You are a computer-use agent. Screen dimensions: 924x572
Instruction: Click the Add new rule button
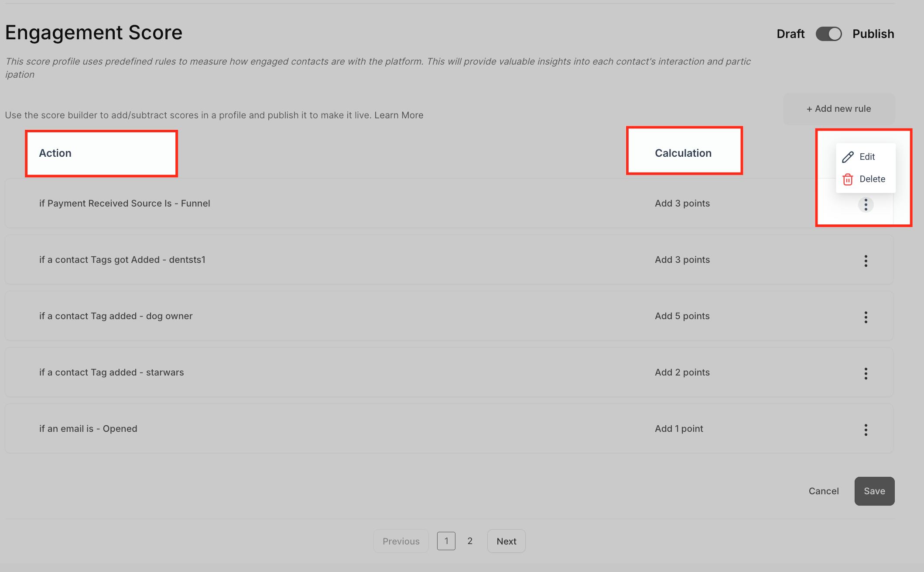click(838, 109)
